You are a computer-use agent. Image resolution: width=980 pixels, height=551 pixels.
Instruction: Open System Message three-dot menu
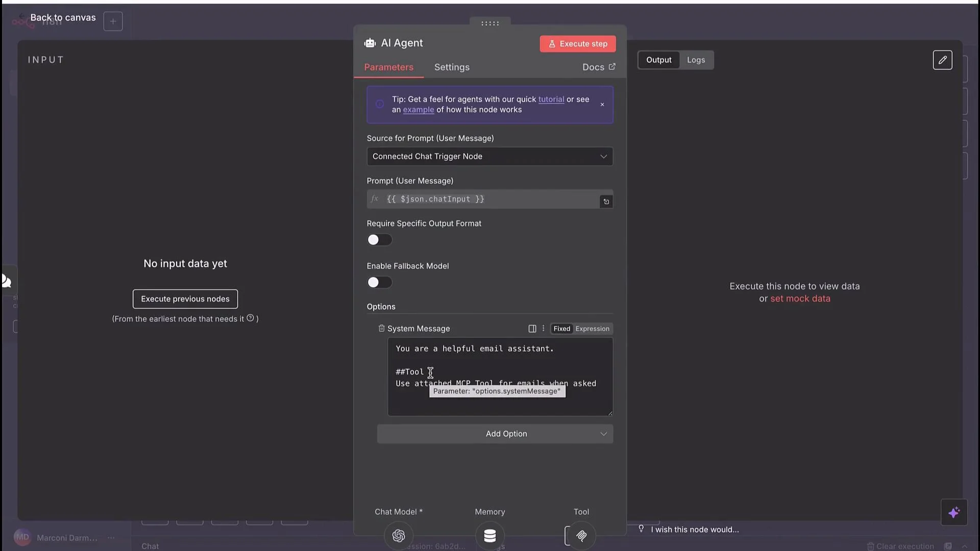[x=543, y=329]
